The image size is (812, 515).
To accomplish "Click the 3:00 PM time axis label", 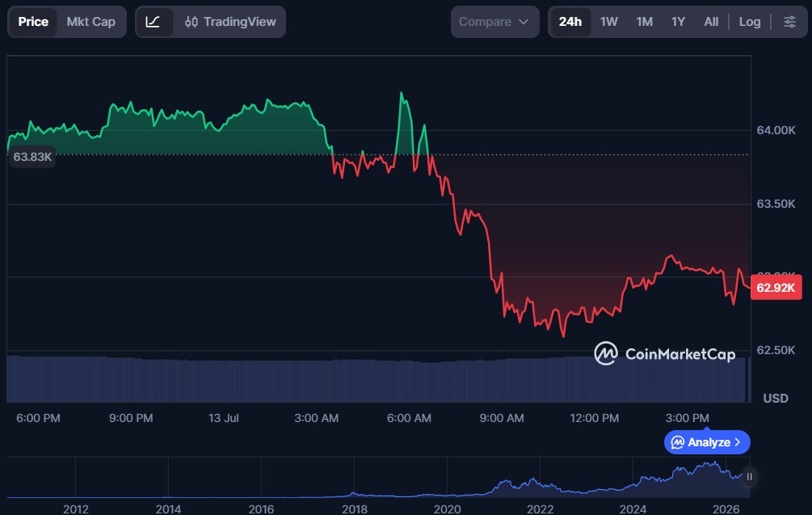I will [688, 418].
